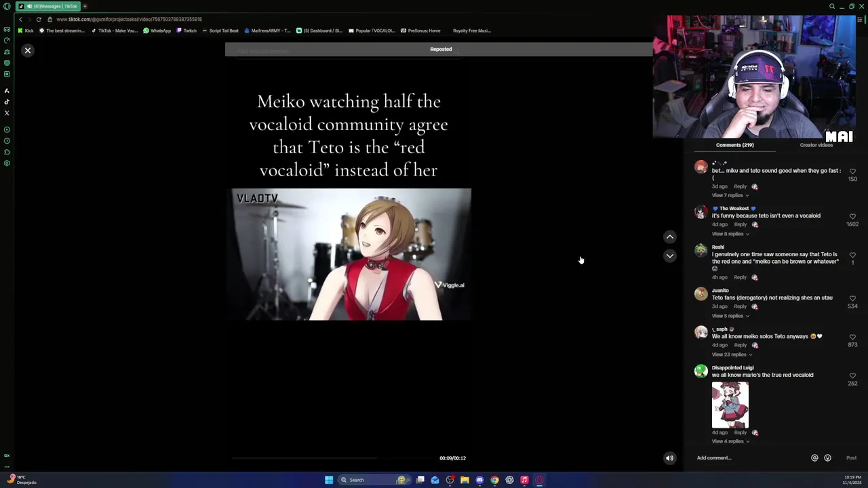
Task: Click the Opera GX logo menu
Action: click(x=7, y=6)
